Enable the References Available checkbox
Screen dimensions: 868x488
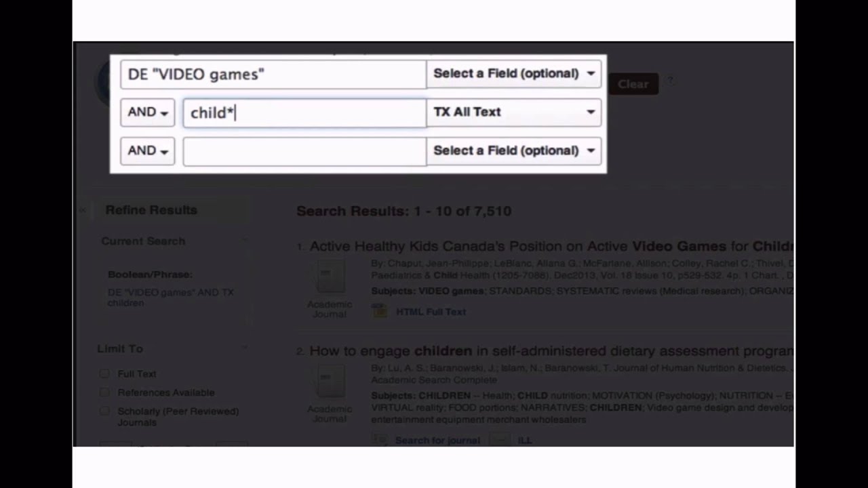[x=104, y=392]
